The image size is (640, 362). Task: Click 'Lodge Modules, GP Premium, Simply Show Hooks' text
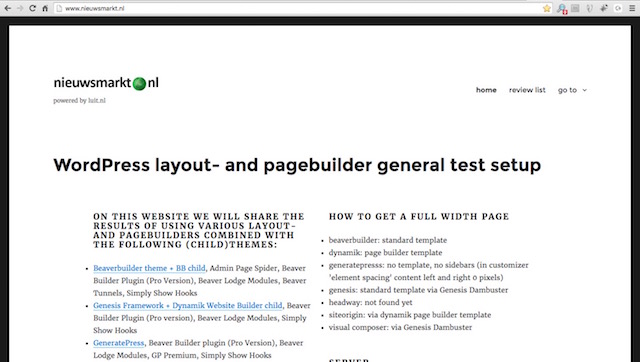point(182,355)
